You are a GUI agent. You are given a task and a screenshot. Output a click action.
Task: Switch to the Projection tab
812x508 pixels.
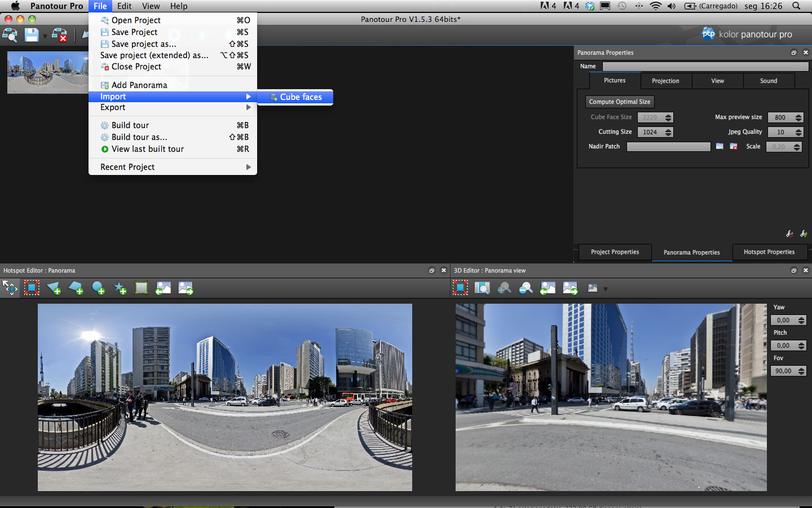tap(665, 81)
